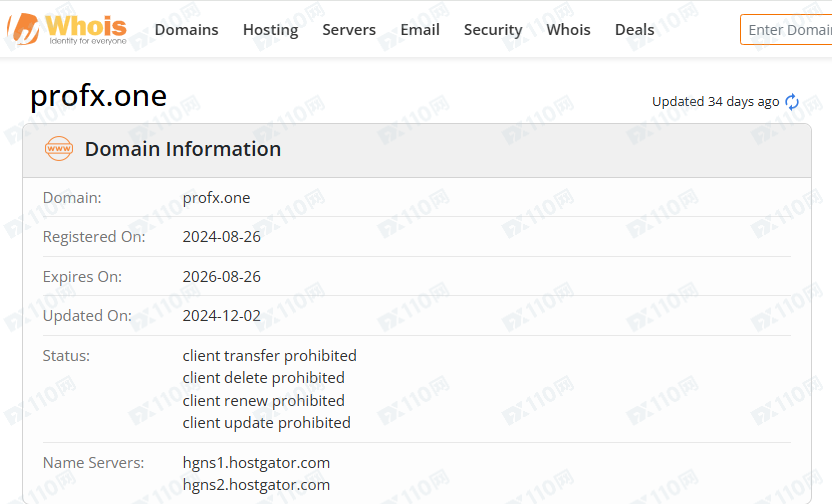This screenshot has height=504, width=832.
Task: Select the Registered On date 2024-08-26
Action: 222,237
